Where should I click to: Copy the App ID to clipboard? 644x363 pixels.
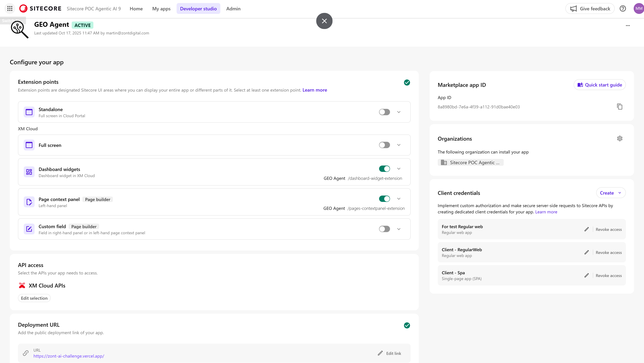coord(619,107)
